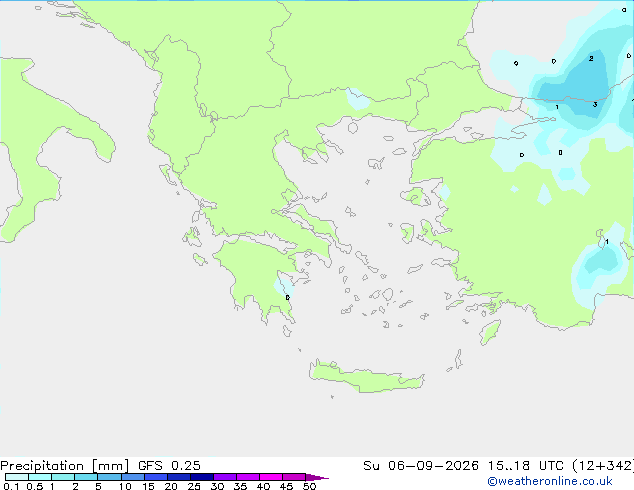Click the legend swatch between 30 and 35

(225, 477)
